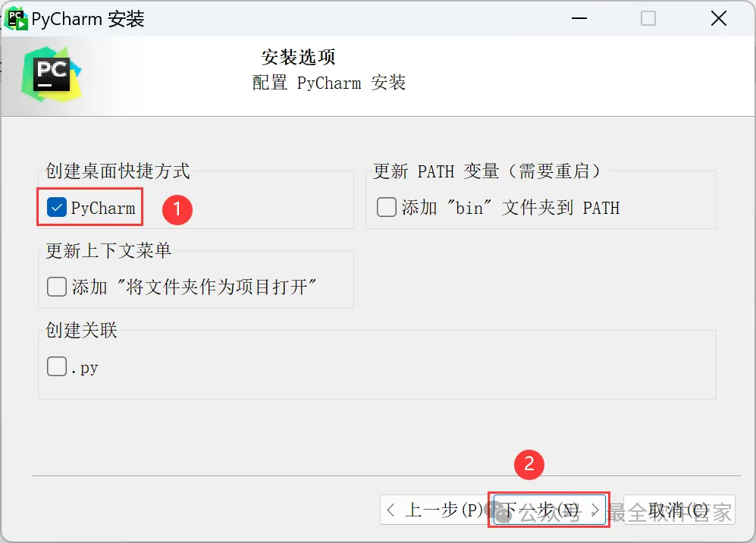Click the 更新上下文菜单 group label

108,251
